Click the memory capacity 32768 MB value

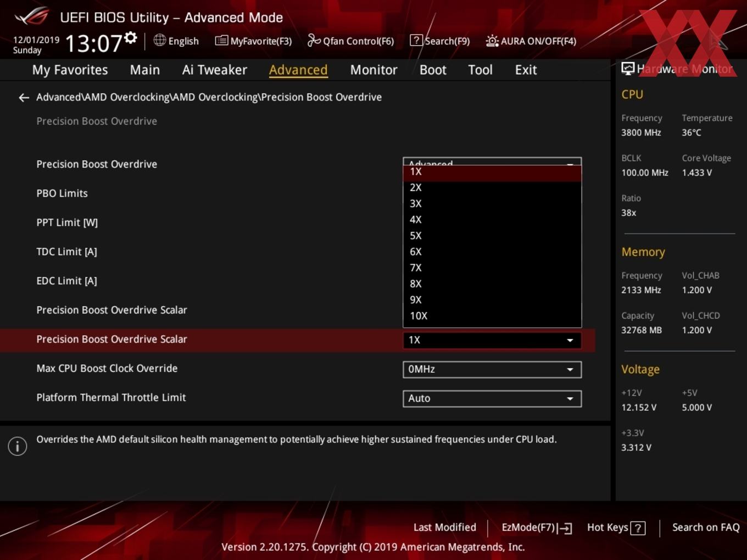coord(642,330)
